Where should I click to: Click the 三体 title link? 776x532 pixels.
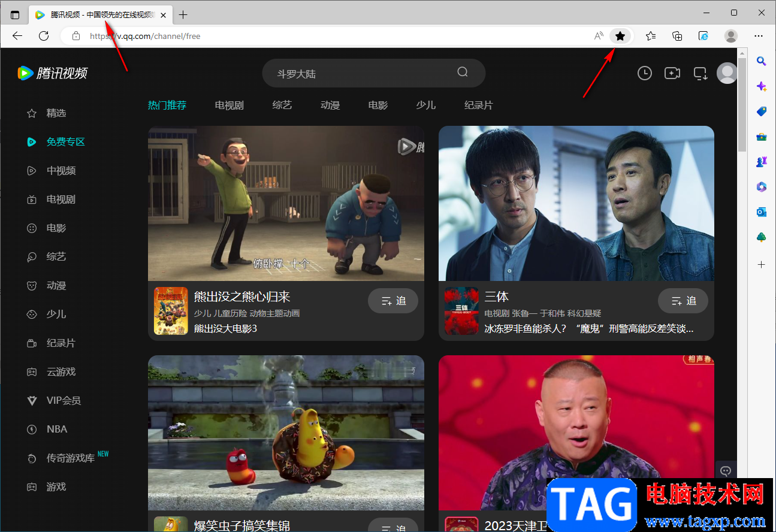pos(497,297)
